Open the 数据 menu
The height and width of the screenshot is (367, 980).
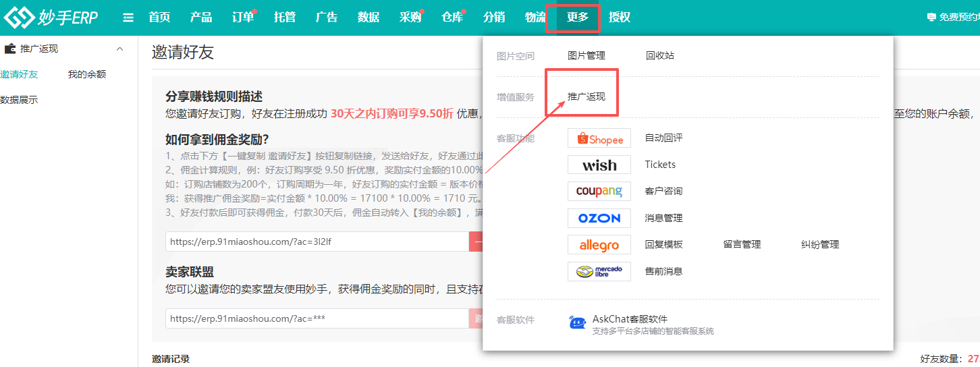[x=369, y=18]
